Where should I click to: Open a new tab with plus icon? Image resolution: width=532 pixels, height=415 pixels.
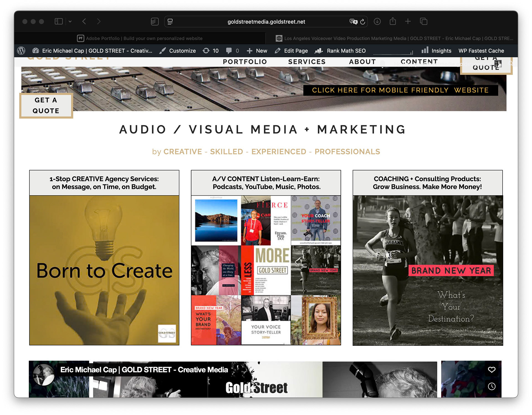408,21
